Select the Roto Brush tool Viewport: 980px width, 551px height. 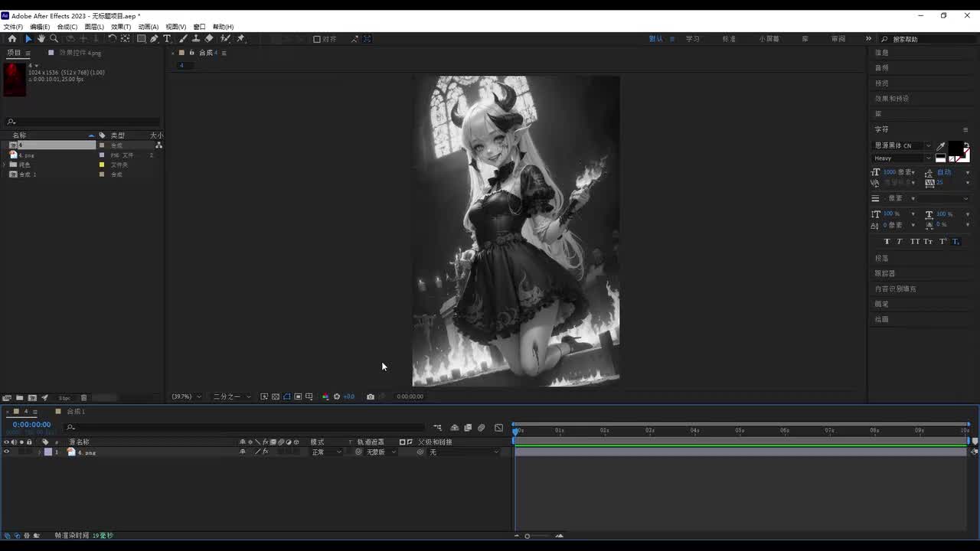[x=226, y=38]
